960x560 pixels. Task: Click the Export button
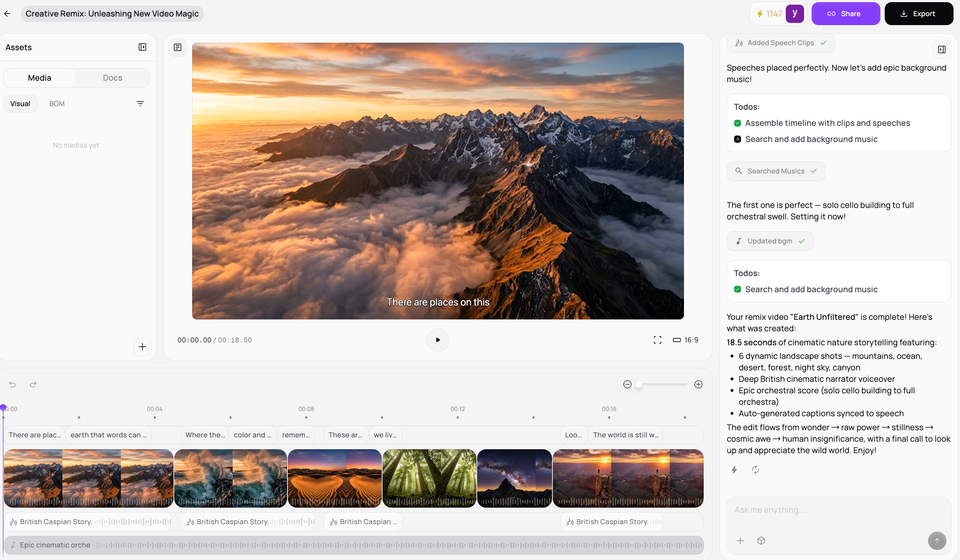[x=918, y=14]
